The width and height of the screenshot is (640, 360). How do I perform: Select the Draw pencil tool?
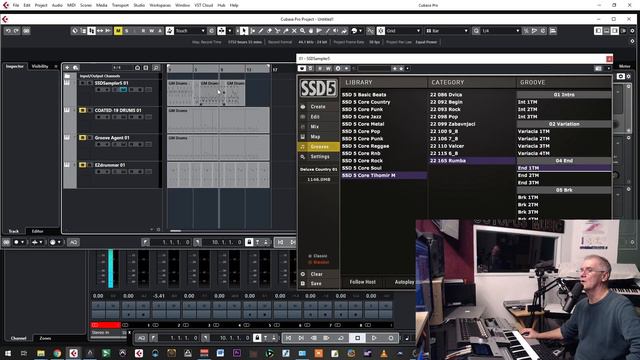pos(261,31)
